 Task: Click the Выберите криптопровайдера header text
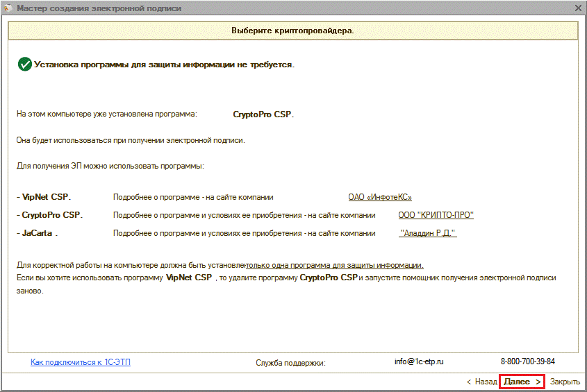coord(292,31)
